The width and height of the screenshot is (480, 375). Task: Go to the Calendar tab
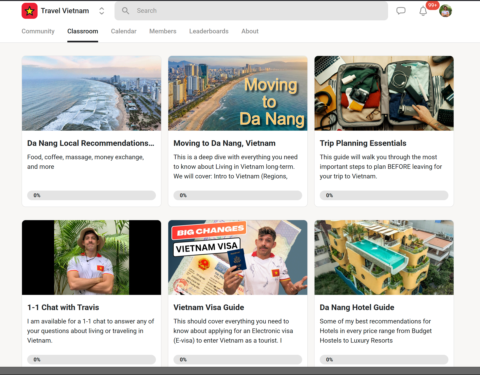[124, 31]
